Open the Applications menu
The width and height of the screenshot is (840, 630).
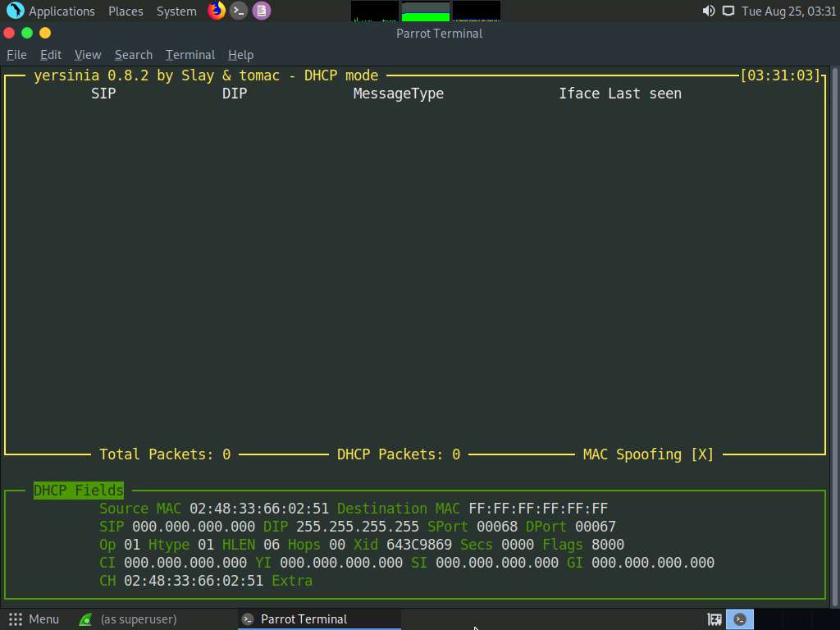62,11
